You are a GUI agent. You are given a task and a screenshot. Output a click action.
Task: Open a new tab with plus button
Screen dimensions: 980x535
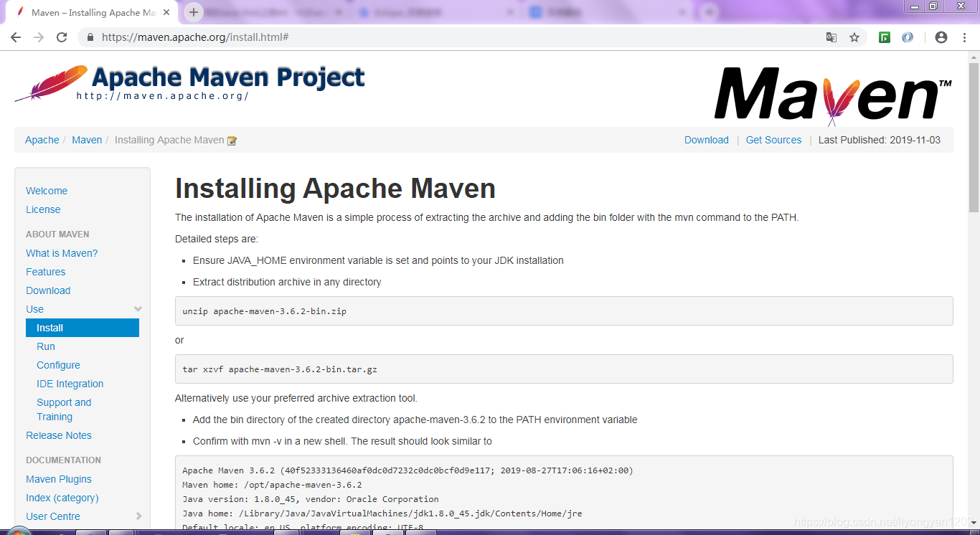click(x=194, y=12)
